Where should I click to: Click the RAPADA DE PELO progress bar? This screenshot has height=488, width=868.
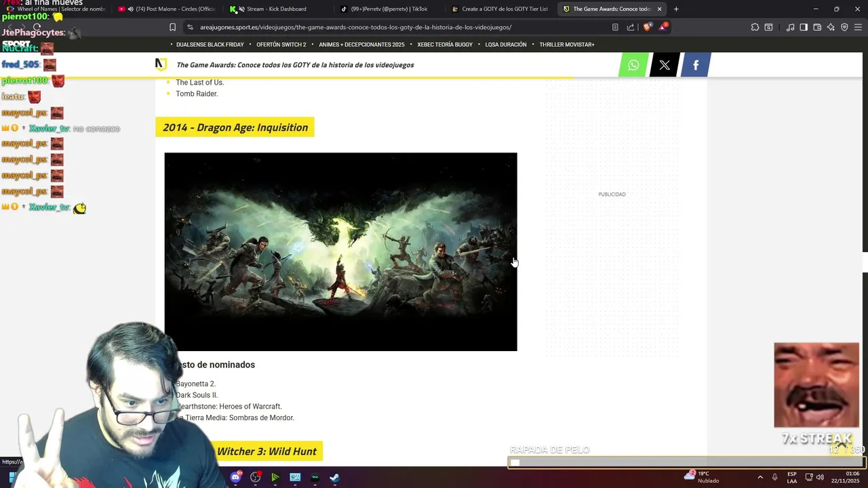pos(687,463)
